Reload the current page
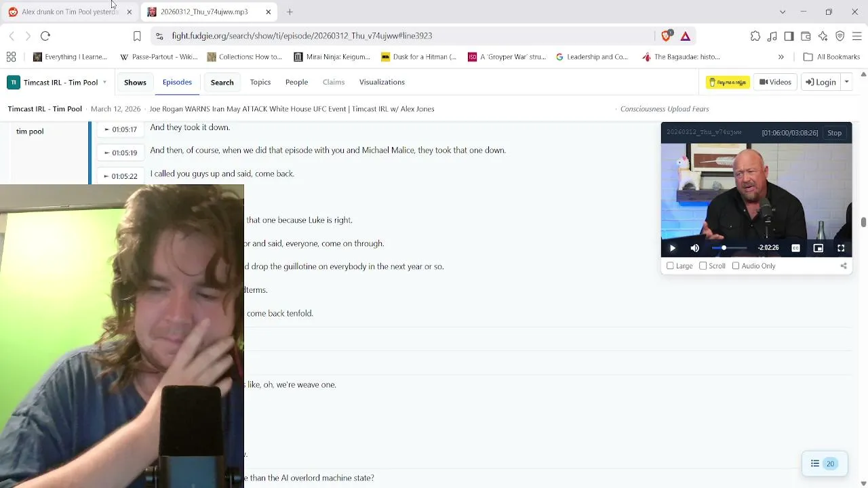This screenshot has width=868, height=488. tap(45, 36)
